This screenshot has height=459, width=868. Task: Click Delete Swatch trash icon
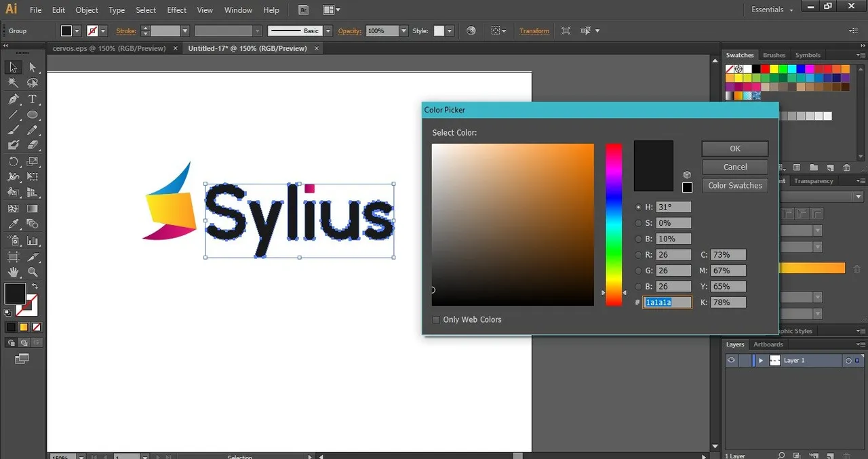point(846,167)
